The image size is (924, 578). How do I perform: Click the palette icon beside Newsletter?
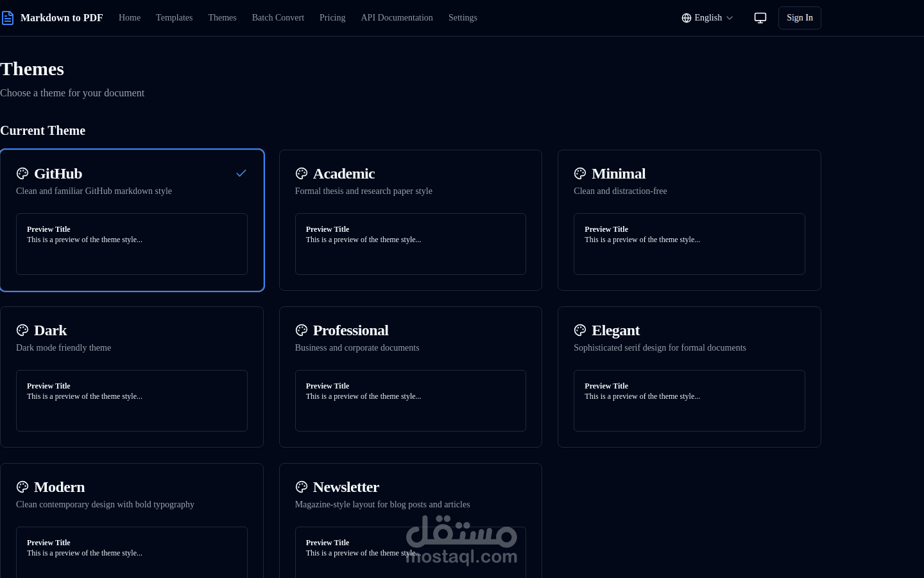[302, 487]
